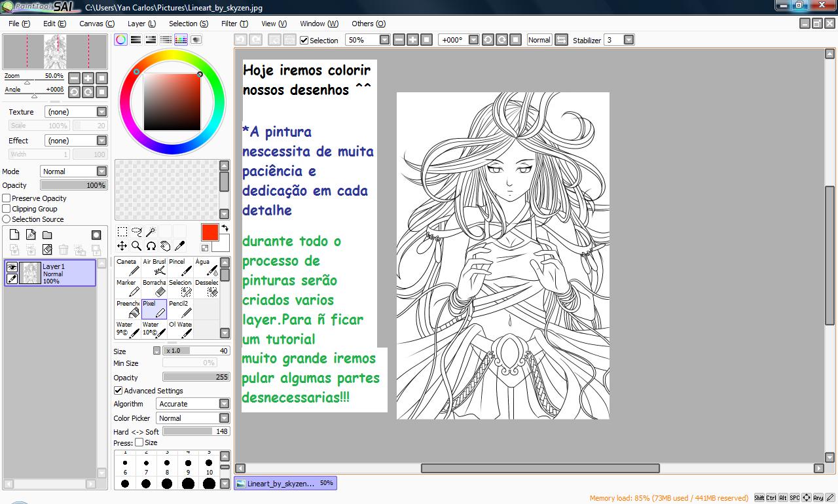838x504 pixels.
Task: Adjust the brush Size slider
Action: 196,351
